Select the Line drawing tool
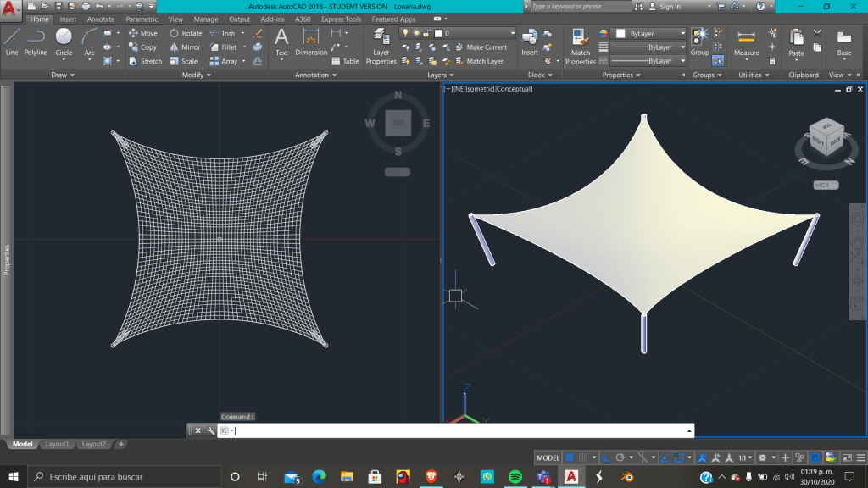The height and width of the screenshot is (488, 868). tap(12, 41)
